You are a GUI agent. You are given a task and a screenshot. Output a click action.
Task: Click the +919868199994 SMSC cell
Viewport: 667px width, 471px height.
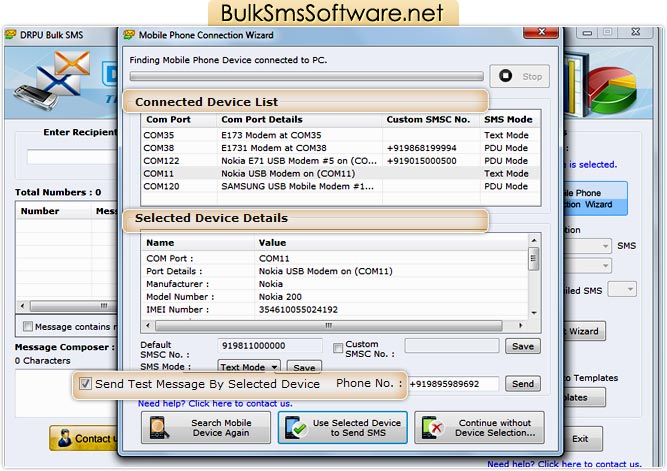pyautogui.click(x=422, y=148)
